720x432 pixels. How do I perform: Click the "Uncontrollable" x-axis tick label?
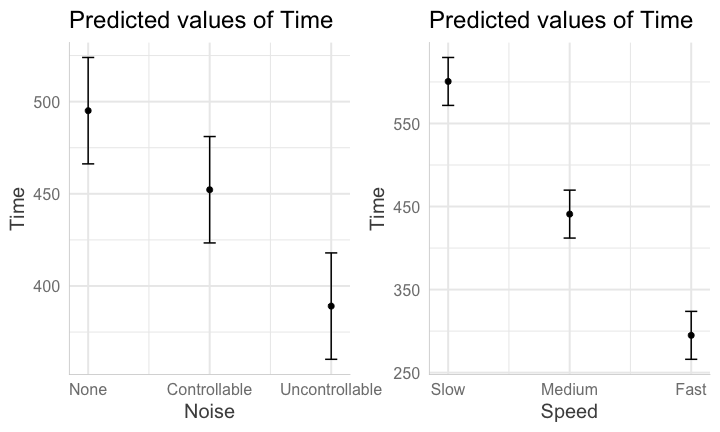331,389
